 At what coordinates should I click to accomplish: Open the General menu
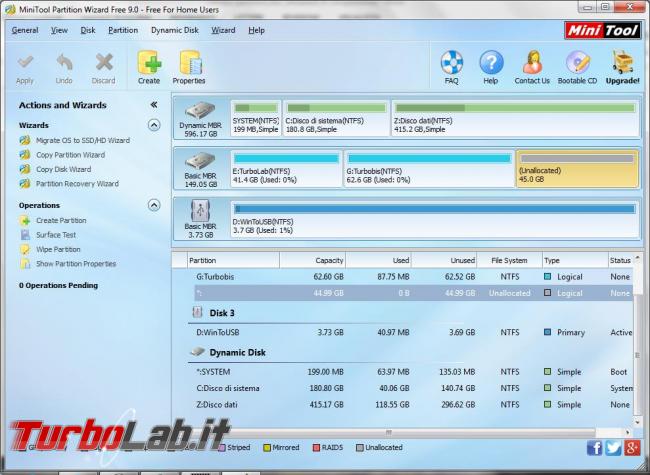25,30
